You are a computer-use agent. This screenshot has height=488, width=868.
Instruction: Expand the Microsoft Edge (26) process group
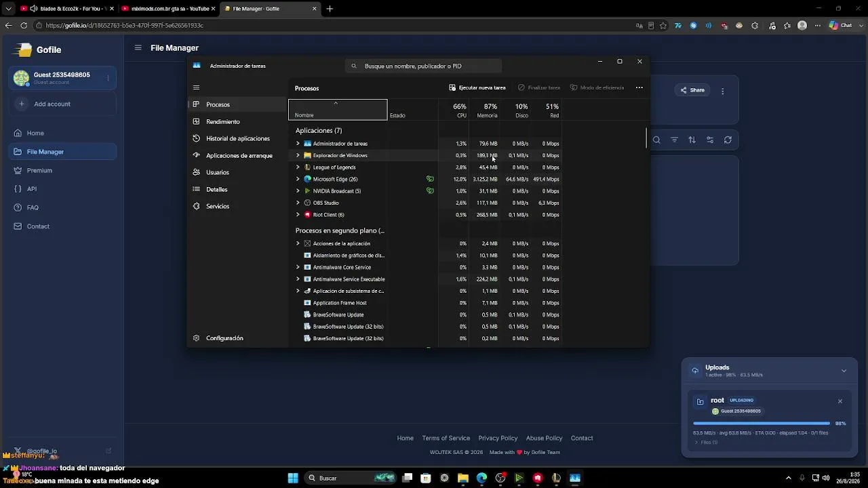coord(298,180)
